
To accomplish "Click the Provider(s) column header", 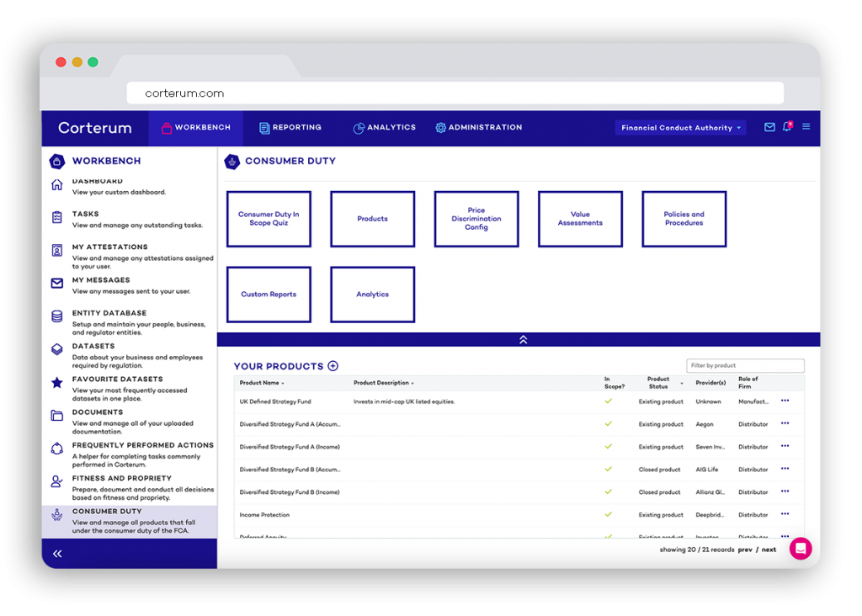I will point(710,383).
